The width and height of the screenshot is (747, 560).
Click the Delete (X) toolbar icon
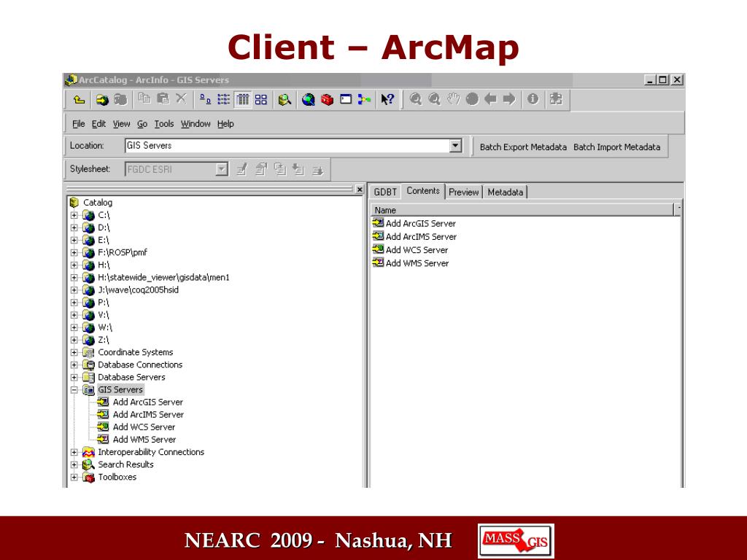[x=181, y=98]
